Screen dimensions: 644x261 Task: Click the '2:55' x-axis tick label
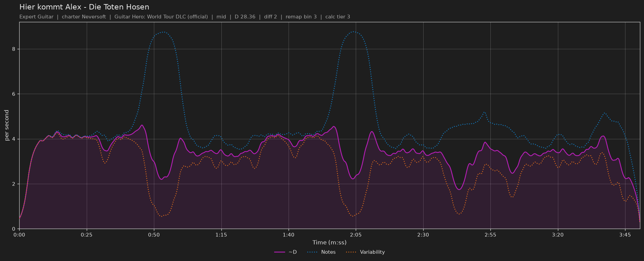pyautogui.click(x=490, y=235)
